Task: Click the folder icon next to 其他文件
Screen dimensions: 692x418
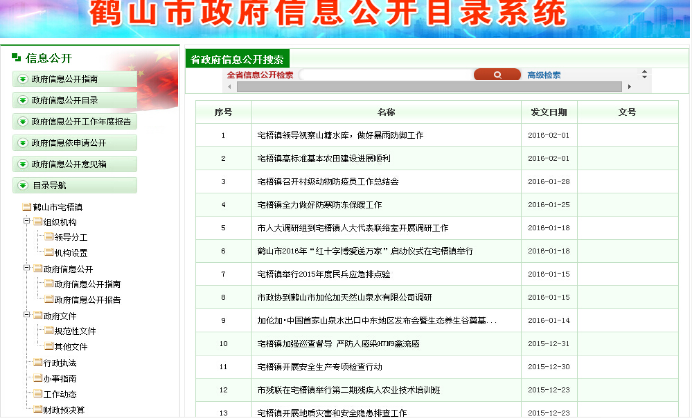Action: tap(47, 346)
